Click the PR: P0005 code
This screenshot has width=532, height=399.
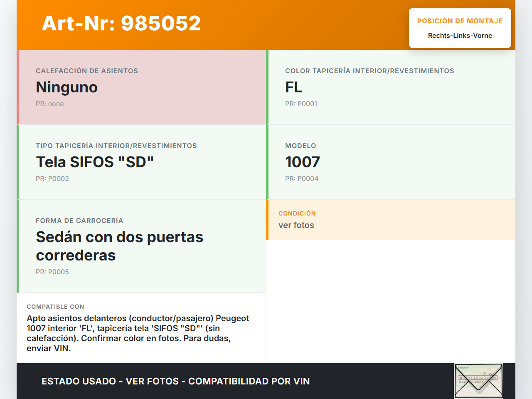[x=52, y=272]
